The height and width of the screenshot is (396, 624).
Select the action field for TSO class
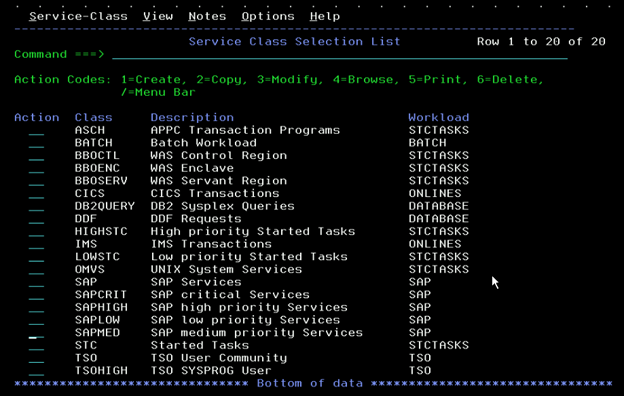[x=36, y=358]
